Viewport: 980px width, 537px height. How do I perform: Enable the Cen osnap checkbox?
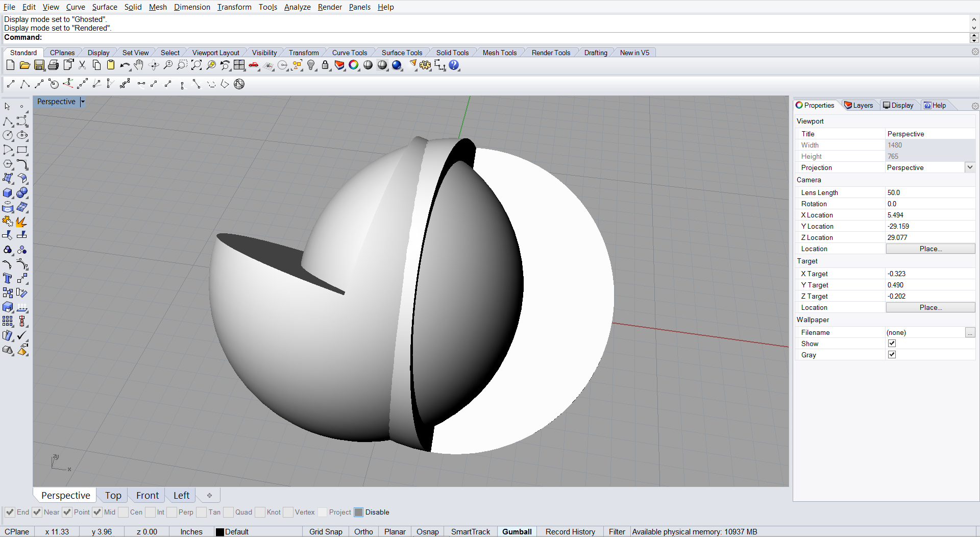click(123, 512)
